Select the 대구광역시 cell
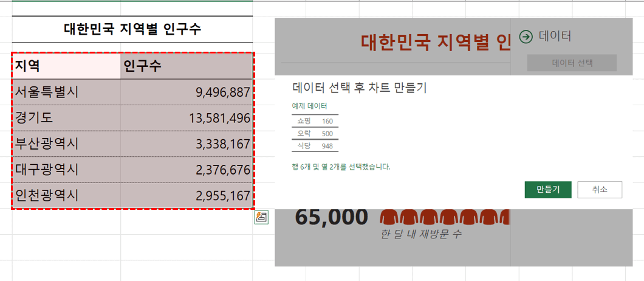 point(67,170)
